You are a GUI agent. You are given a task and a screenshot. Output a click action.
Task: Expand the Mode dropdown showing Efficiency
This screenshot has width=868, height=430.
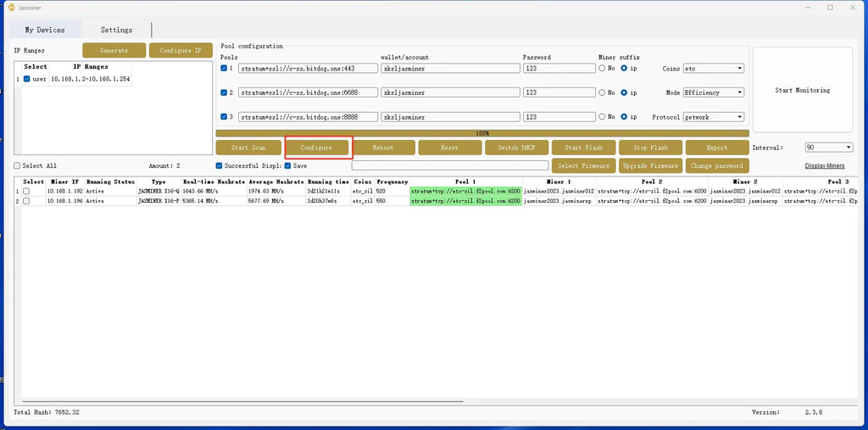coord(713,92)
